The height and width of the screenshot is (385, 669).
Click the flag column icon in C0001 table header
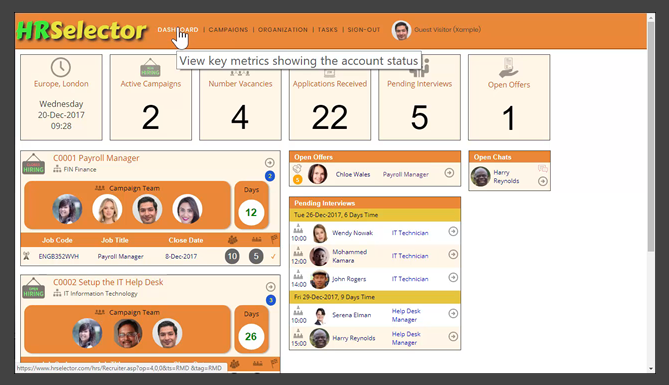(x=274, y=239)
